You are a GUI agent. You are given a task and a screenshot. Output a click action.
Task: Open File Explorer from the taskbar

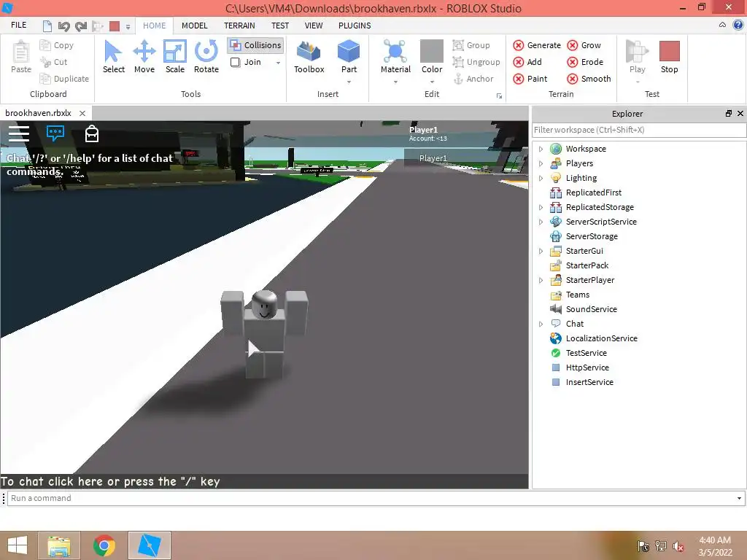click(59, 545)
